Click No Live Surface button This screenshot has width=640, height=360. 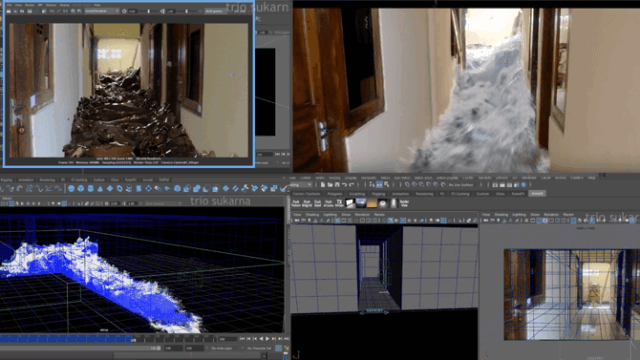click(461, 185)
